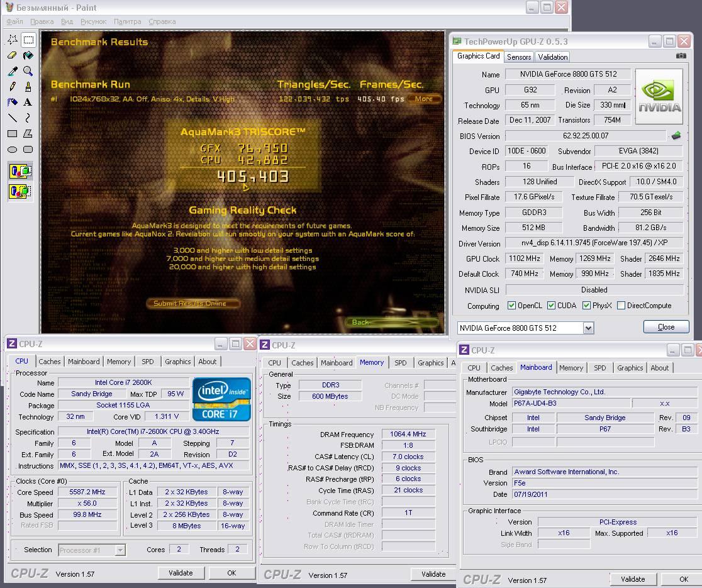Viewport: 702px width, 588px height.
Task: Click Validate in the CPU-Z CPU window
Action: point(181,574)
